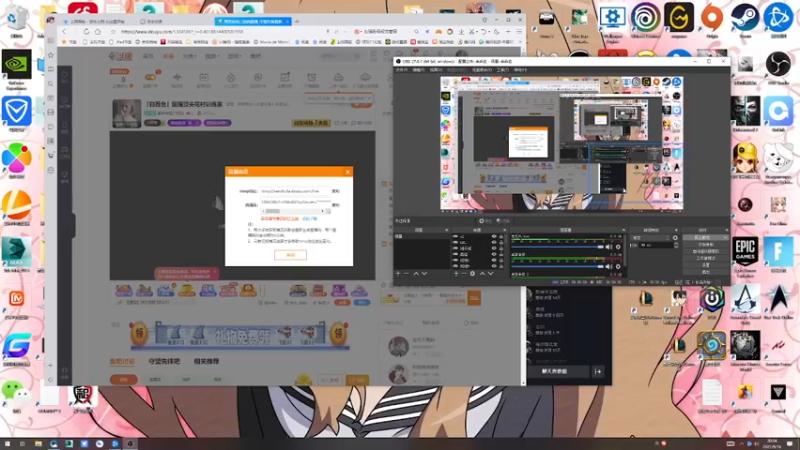Image resolution: width=800 pixels, height=450 pixels.
Task: Click the OBS preview canvas thumbnail
Action: (x=562, y=143)
